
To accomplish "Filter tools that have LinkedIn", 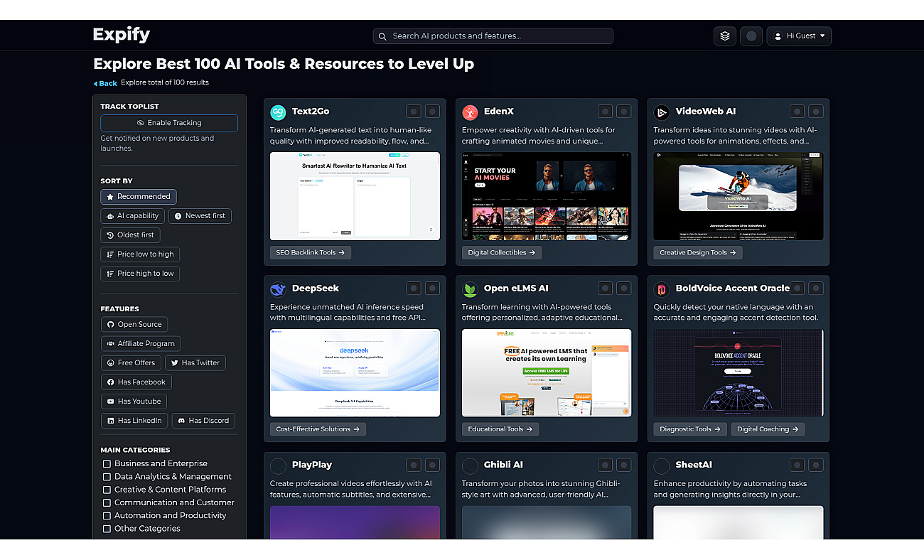I will [134, 421].
